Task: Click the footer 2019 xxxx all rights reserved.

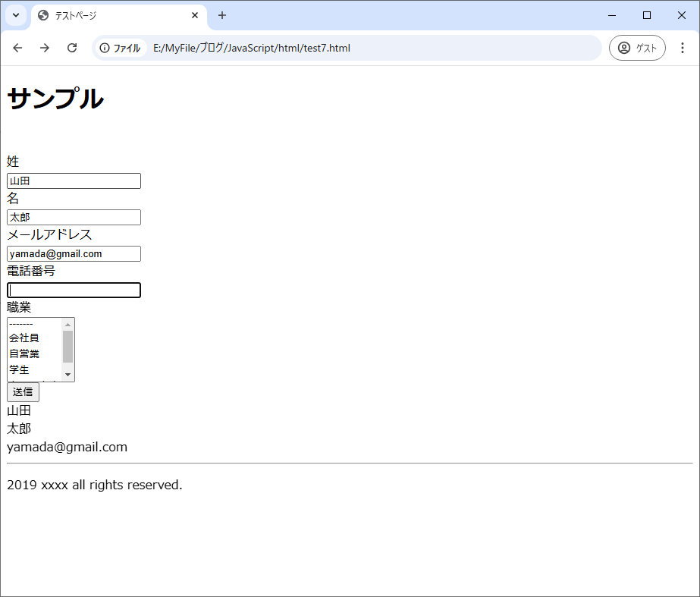Action: click(95, 485)
